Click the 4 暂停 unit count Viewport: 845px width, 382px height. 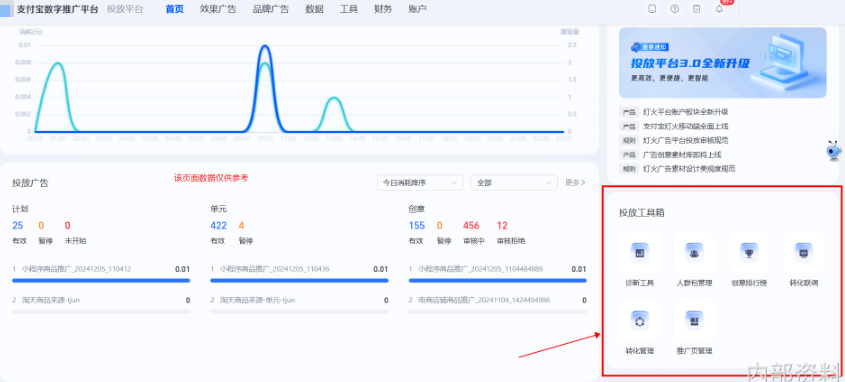241,226
